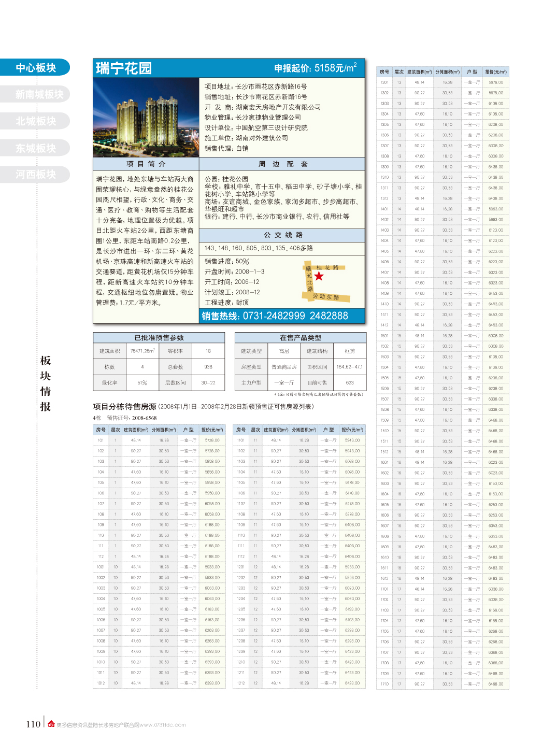Select the 面积区间 value 164.62-47.1
The width and height of the screenshot is (557, 756).
pos(350,367)
